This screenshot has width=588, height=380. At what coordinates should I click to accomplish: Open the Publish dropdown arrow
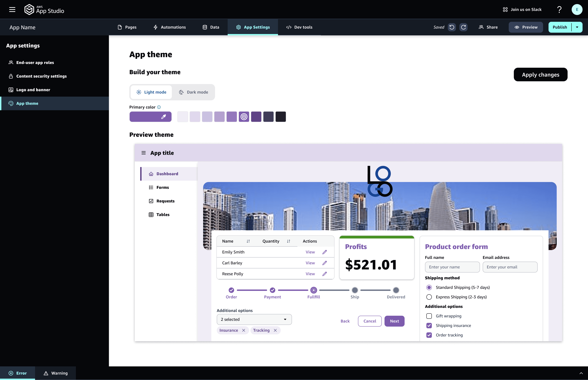[x=577, y=27]
